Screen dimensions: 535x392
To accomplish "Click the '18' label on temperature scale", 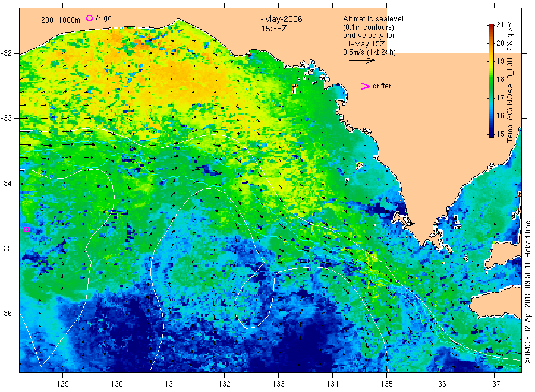I will pyautogui.click(x=500, y=80).
